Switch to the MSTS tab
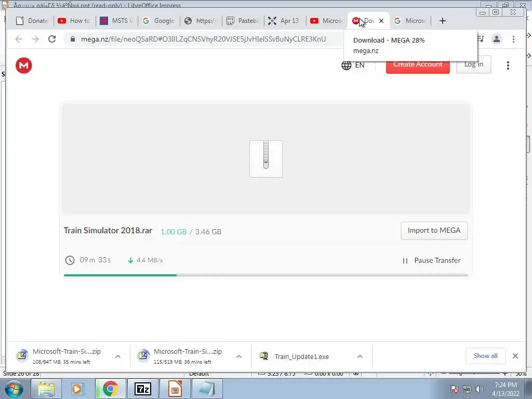Screen dimensions: 532x399 click(x=116, y=21)
